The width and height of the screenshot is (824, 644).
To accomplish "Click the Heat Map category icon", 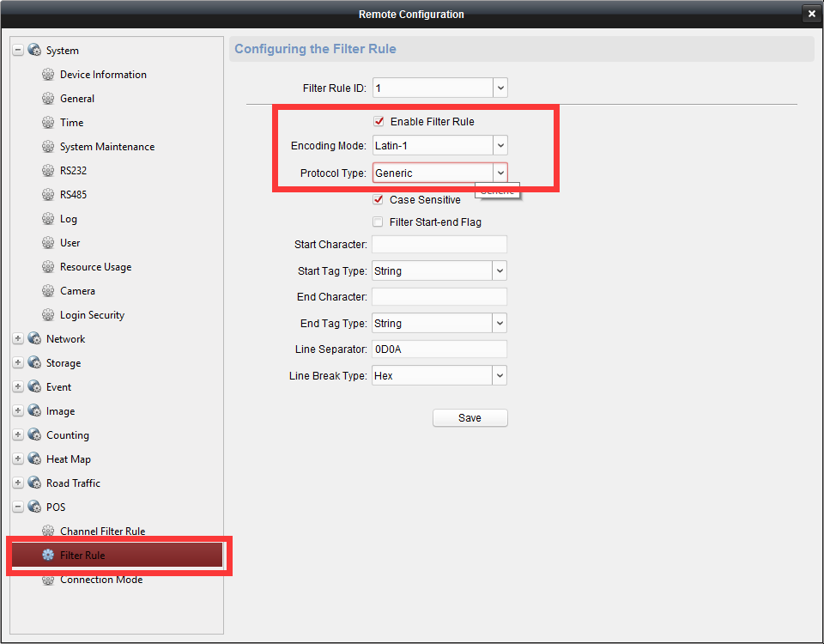I will (x=34, y=459).
